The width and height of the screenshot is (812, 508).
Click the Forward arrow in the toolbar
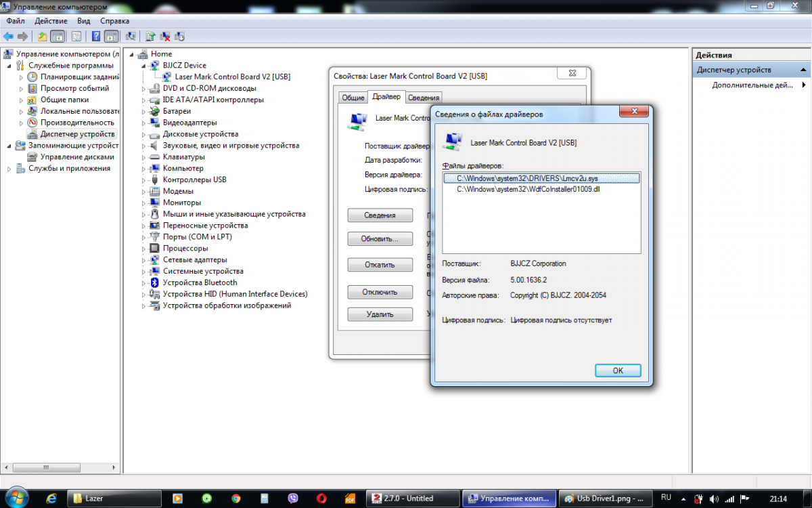(23, 37)
